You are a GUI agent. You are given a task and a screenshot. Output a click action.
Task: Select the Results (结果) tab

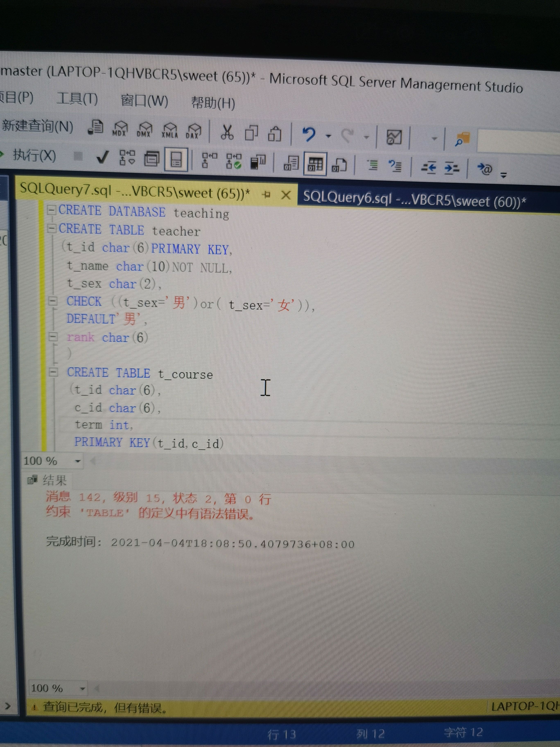48,480
